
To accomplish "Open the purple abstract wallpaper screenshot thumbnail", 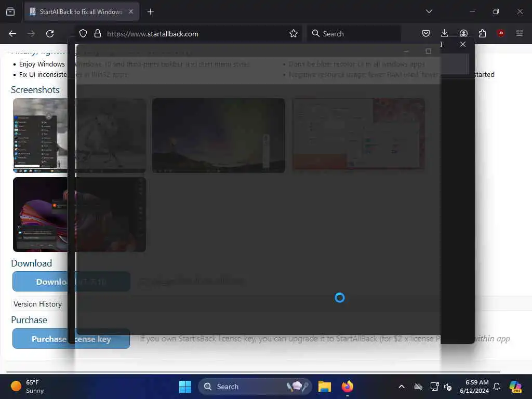I will click(79, 215).
